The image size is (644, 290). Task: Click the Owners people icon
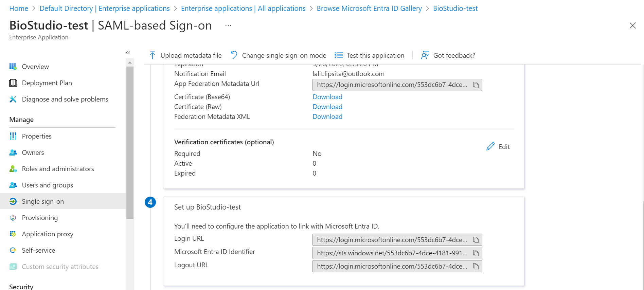13,152
